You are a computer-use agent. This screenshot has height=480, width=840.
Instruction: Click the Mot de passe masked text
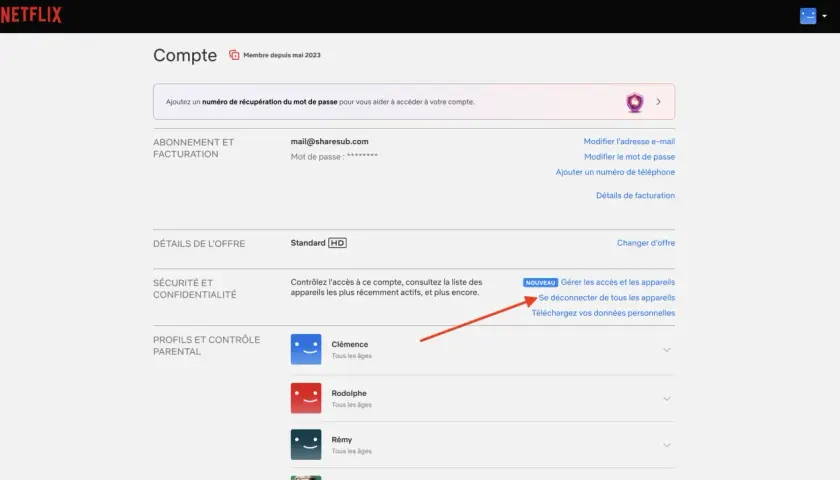(x=334, y=157)
